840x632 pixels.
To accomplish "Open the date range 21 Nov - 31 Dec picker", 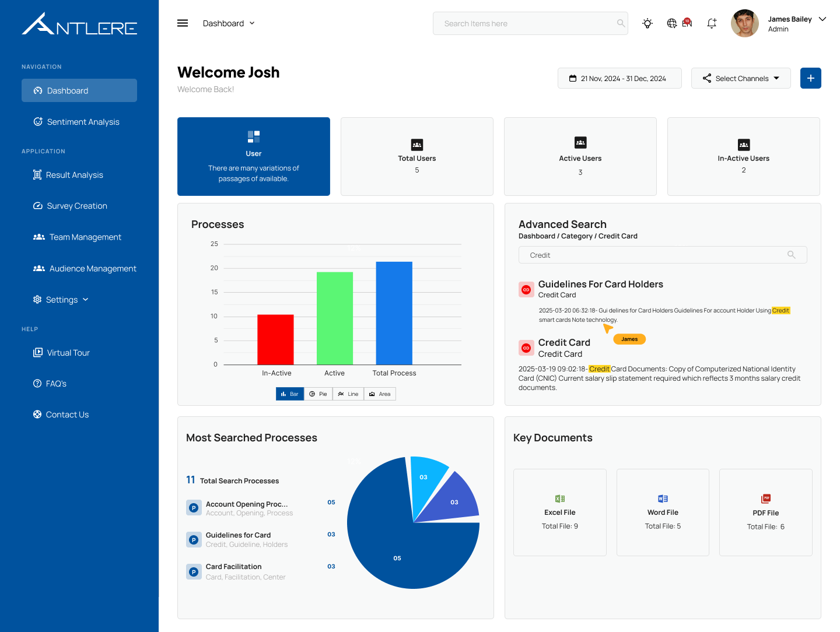I will pos(619,78).
